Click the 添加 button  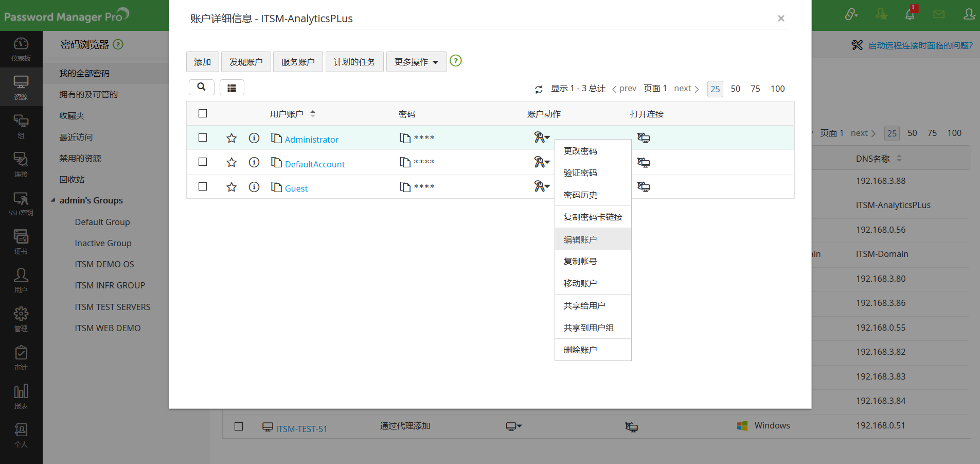click(x=203, y=62)
